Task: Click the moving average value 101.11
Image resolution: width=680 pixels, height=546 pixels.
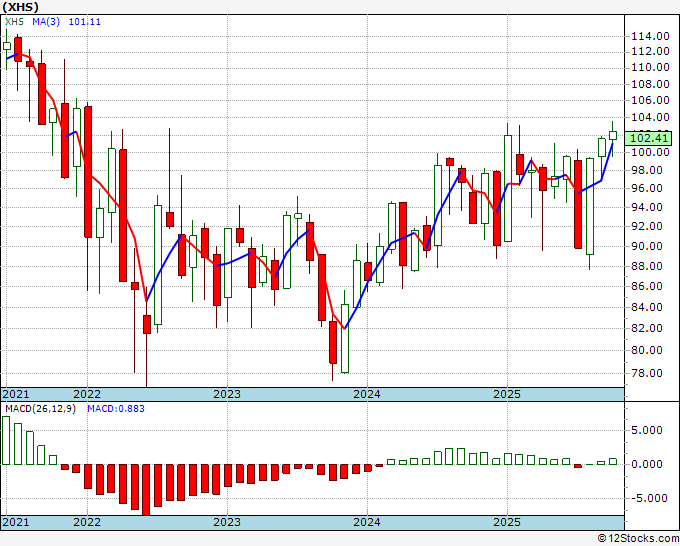Action: tap(85, 22)
